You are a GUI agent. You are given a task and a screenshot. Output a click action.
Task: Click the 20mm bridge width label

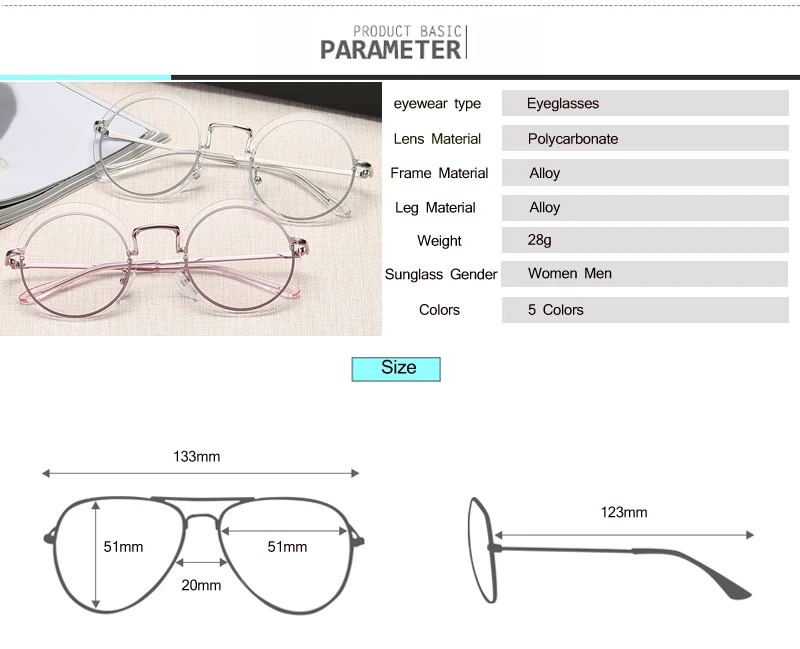pos(201,585)
